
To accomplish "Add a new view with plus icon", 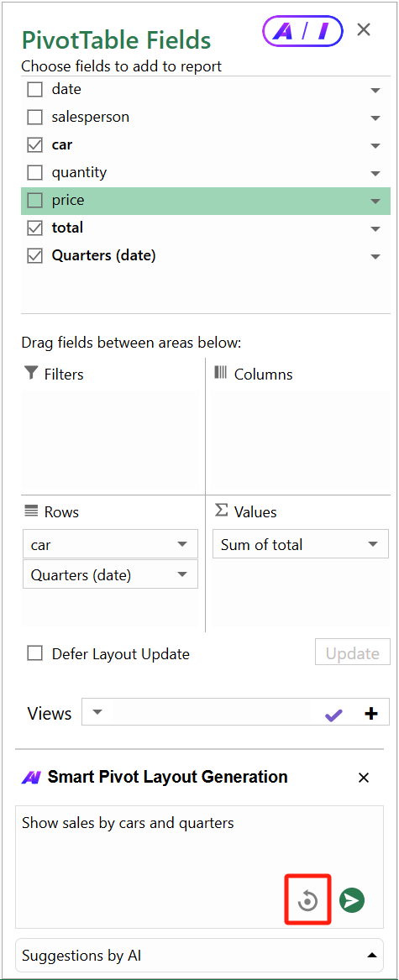I will (371, 713).
